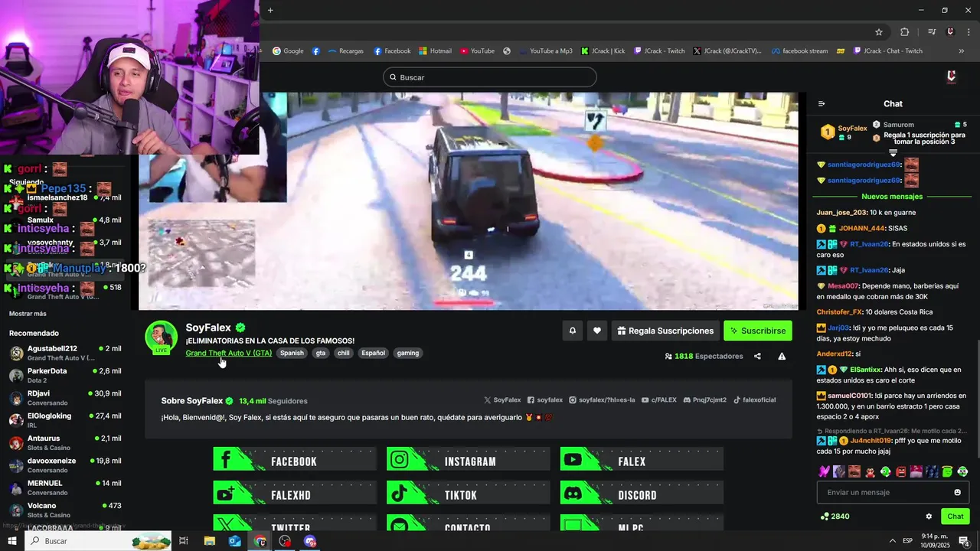Open SoyFalex channel avatar
This screenshot has height=551, width=980.
point(162,337)
